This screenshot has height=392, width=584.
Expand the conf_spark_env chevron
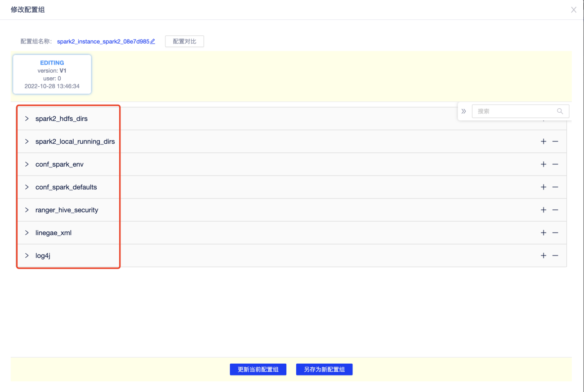tap(27, 164)
